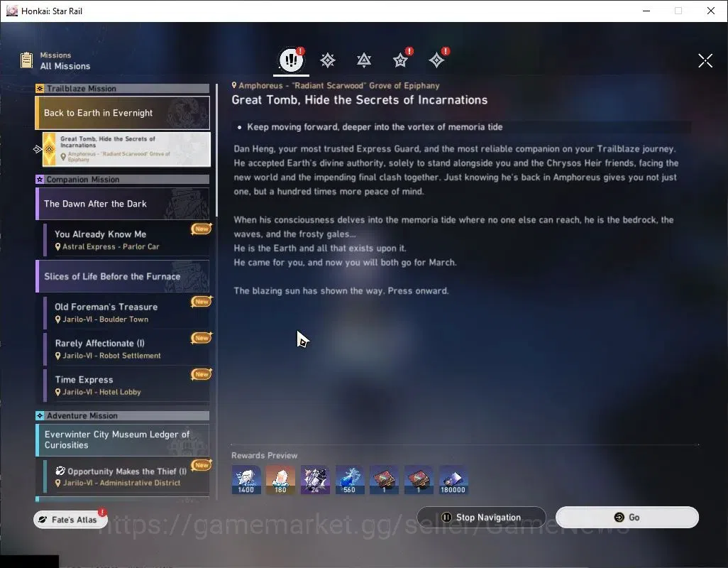The width and height of the screenshot is (728, 568).
Task: Click the 560 reward item icon
Action: [350, 479]
